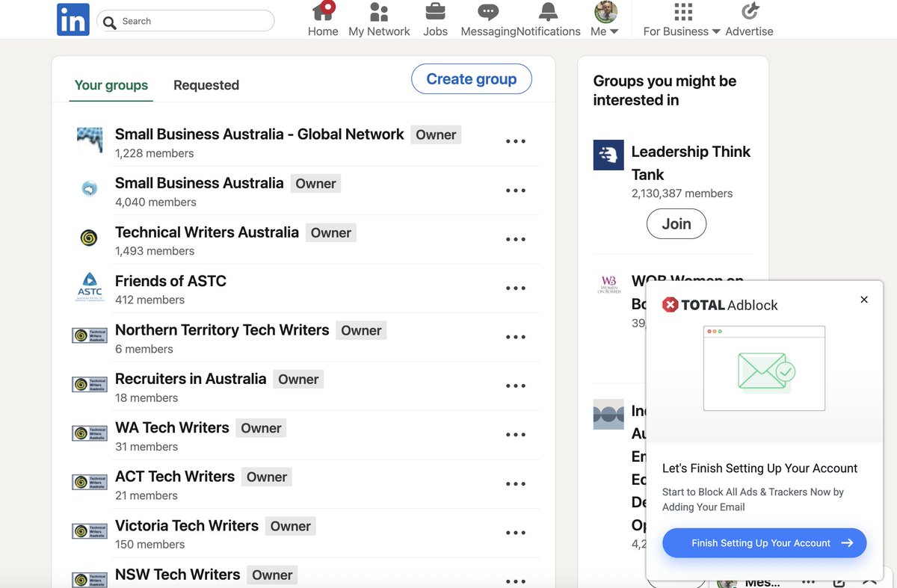Open NSW Tech Writers group
897x588 pixels.
[x=178, y=575]
